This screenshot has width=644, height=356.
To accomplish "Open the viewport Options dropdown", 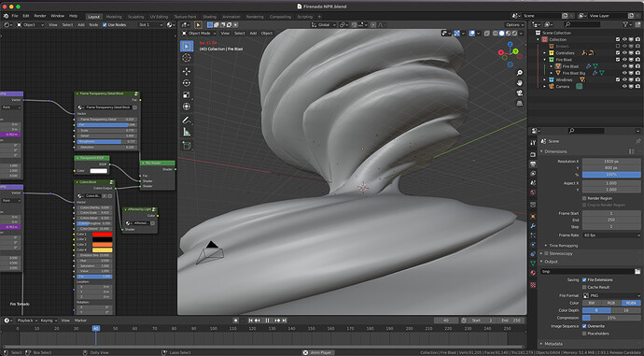I will point(514,25).
